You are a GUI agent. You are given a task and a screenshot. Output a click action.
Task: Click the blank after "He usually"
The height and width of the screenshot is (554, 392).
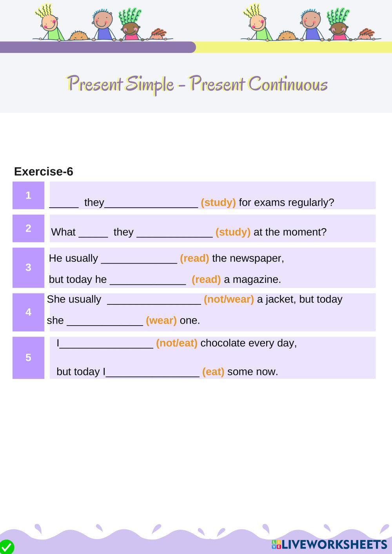(x=139, y=259)
